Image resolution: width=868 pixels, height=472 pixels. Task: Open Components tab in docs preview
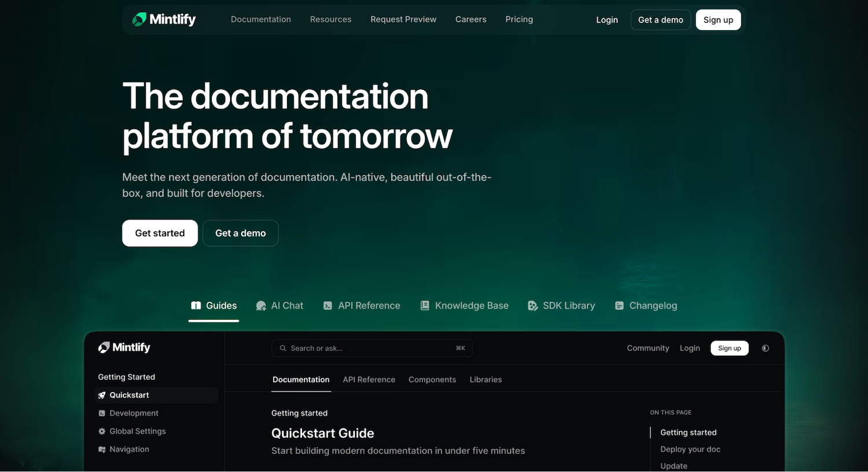[x=432, y=380]
